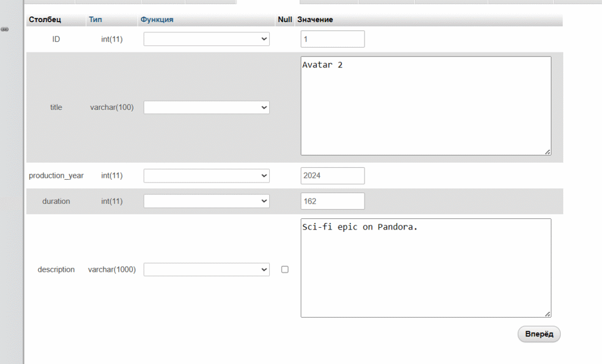Click the ID value field containing 1
602x364 pixels.
point(333,39)
